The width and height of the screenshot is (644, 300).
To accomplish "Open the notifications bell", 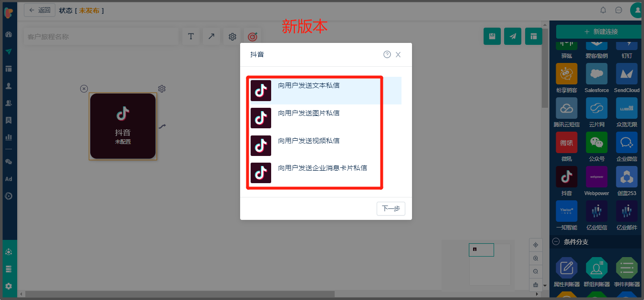I will tap(603, 10).
